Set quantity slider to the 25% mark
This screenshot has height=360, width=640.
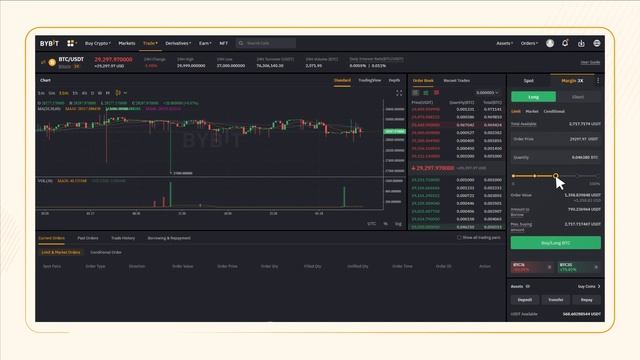pos(535,176)
